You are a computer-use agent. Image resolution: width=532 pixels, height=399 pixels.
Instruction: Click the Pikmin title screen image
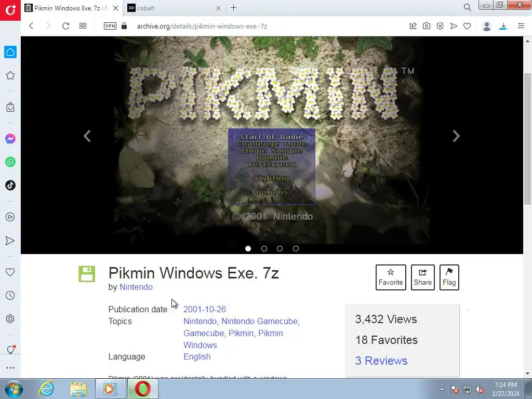272,140
